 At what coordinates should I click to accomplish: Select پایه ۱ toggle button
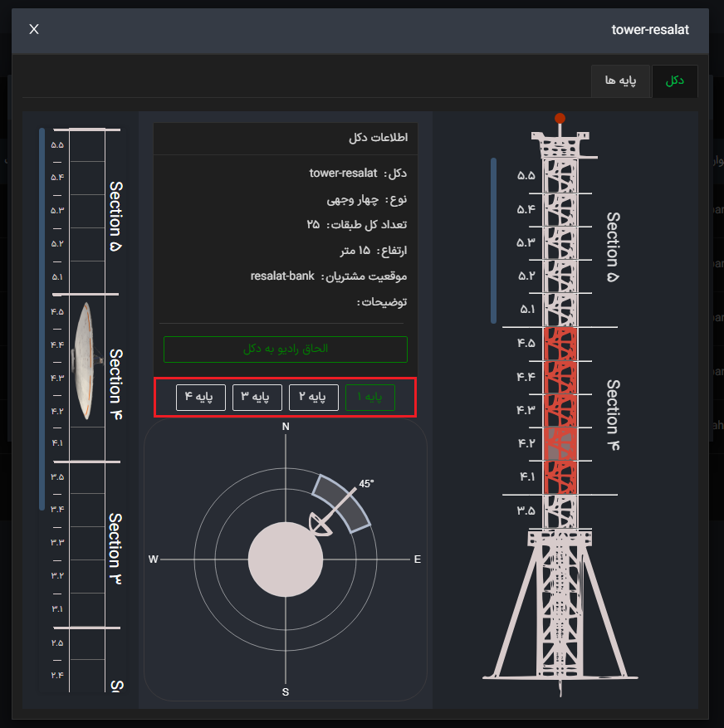370,398
